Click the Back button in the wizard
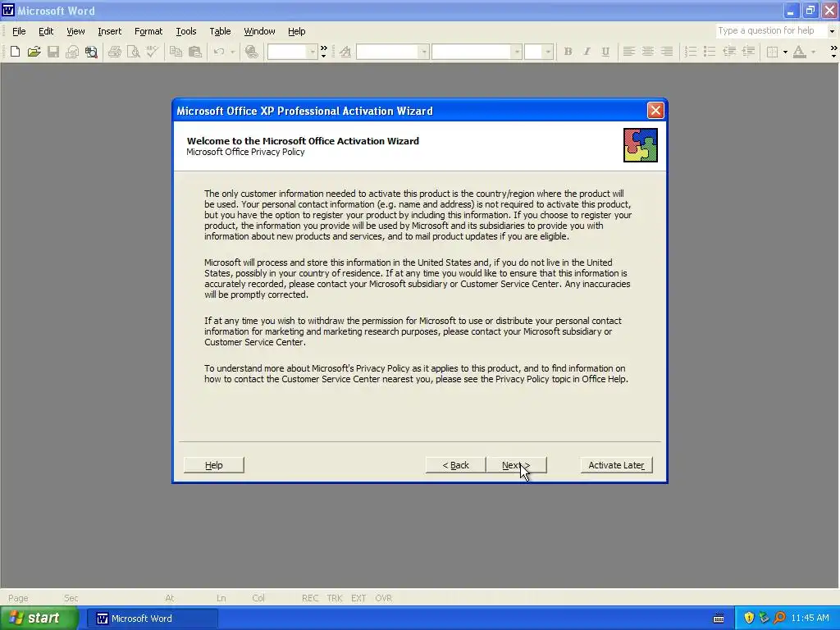This screenshot has height=630, width=840. tap(455, 465)
